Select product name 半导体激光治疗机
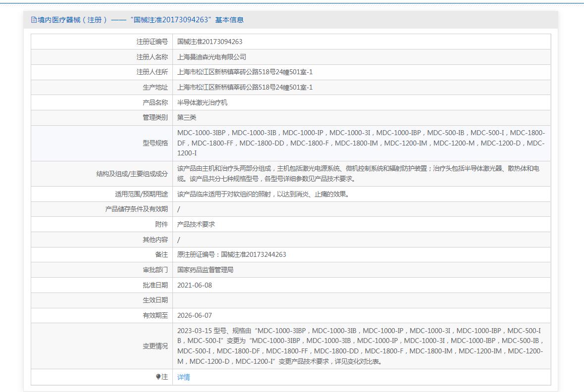This screenshot has height=392, width=584. click(202, 102)
